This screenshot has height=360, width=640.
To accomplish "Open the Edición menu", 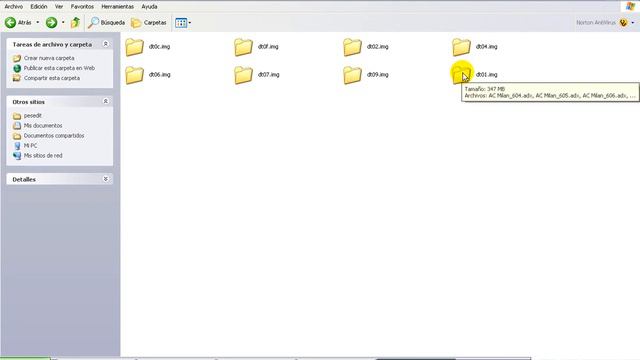I will click(x=39, y=7).
